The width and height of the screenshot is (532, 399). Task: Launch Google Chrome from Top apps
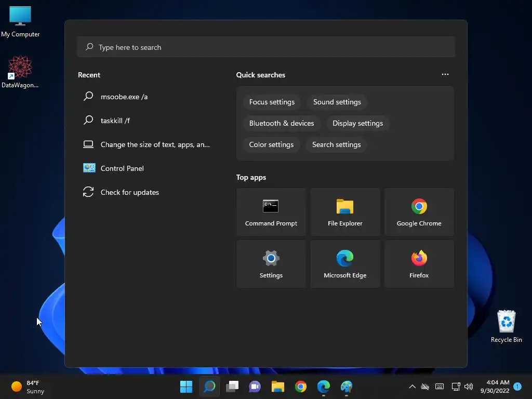pyautogui.click(x=419, y=212)
